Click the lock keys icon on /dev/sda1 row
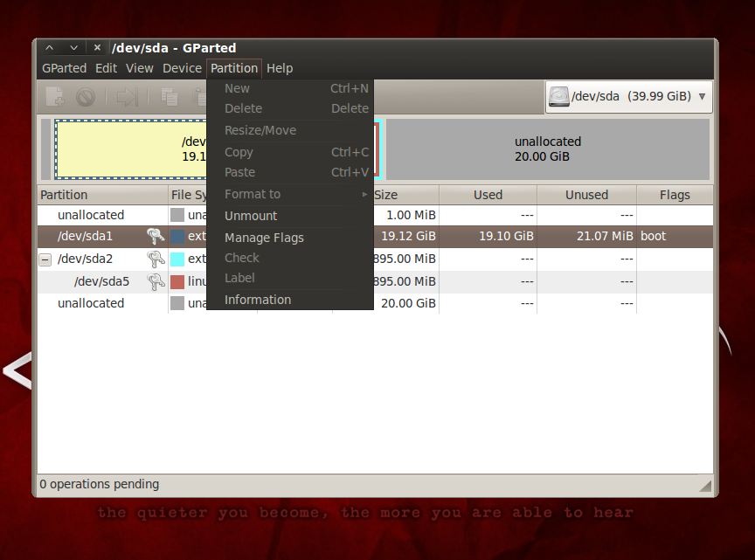The width and height of the screenshot is (755, 560). [156, 236]
